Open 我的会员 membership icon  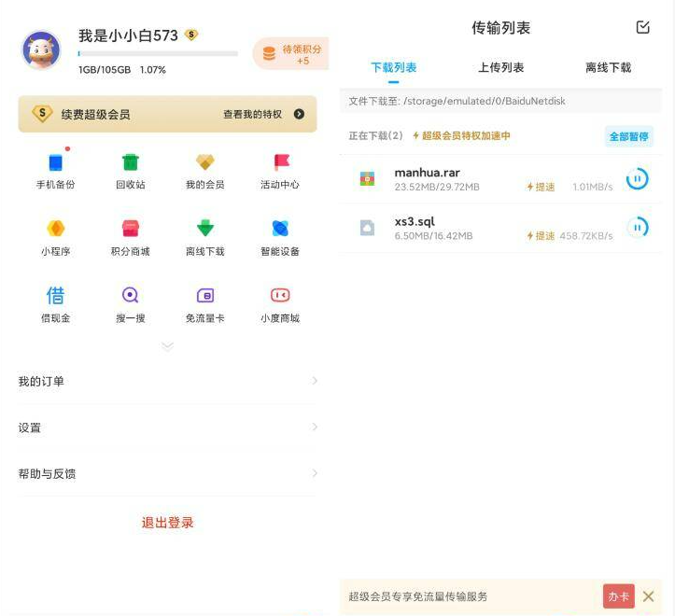click(x=205, y=162)
